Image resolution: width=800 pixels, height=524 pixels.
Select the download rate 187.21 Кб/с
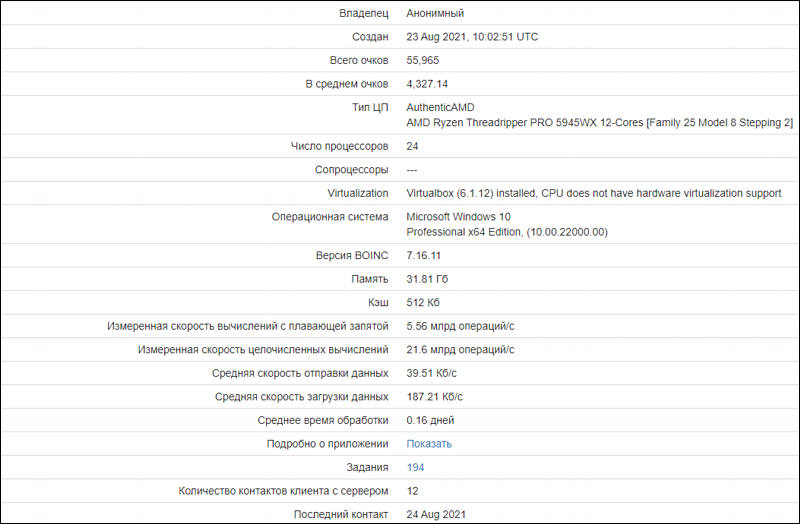coord(434,396)
